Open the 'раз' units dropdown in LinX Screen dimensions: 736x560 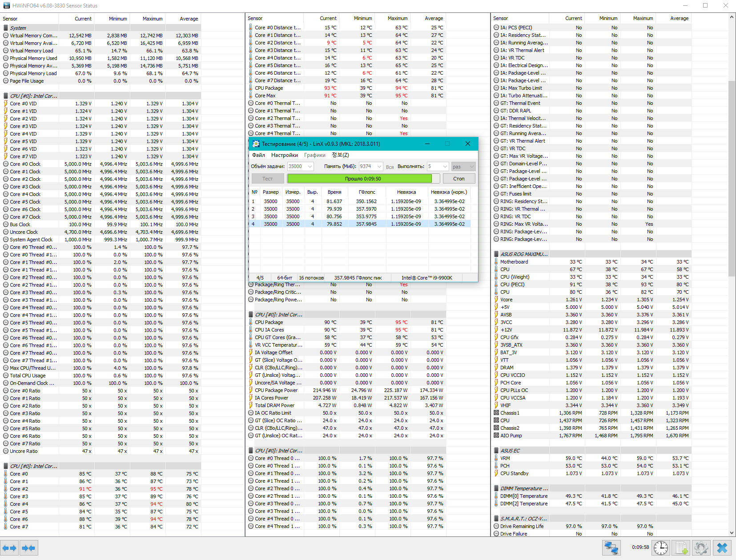point(463,166)
